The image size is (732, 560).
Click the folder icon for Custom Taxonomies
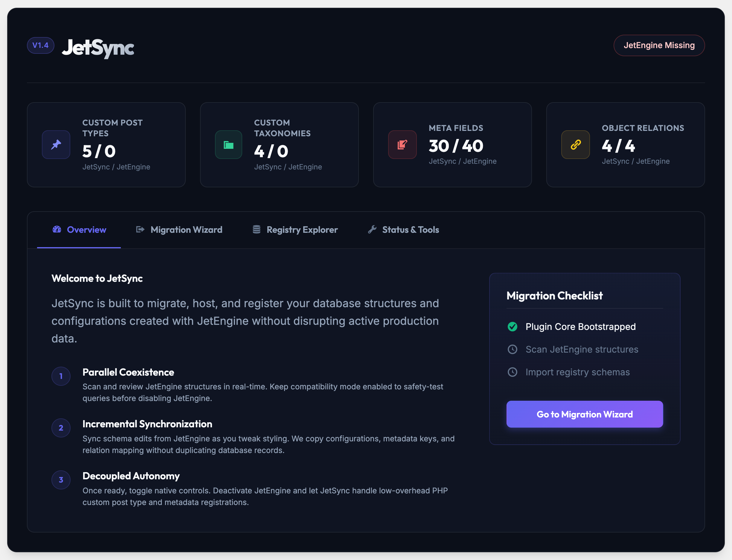coord(228,145)
